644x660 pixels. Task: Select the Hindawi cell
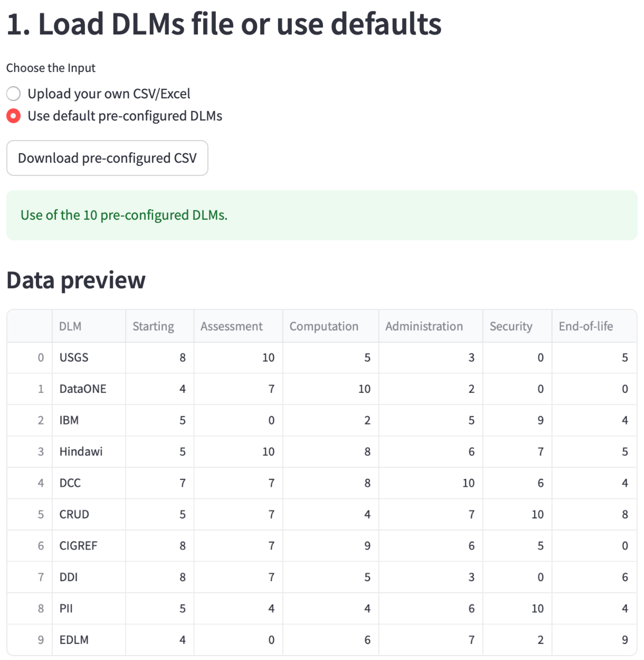(89, 452)
